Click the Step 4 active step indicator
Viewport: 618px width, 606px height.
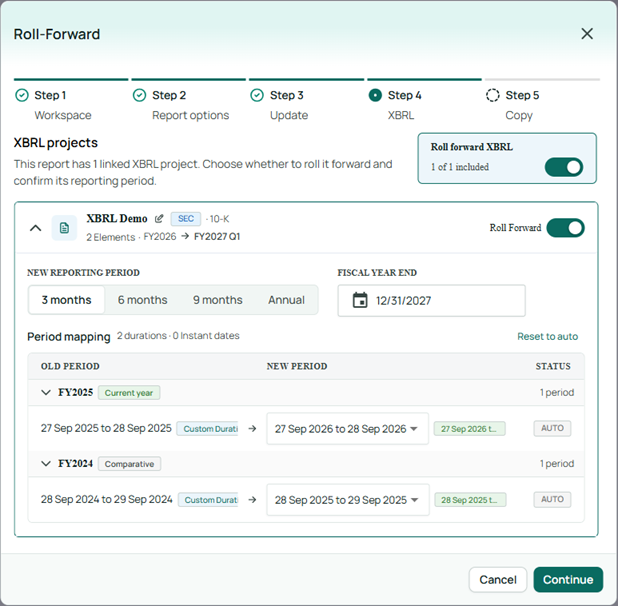pos(375,95)
